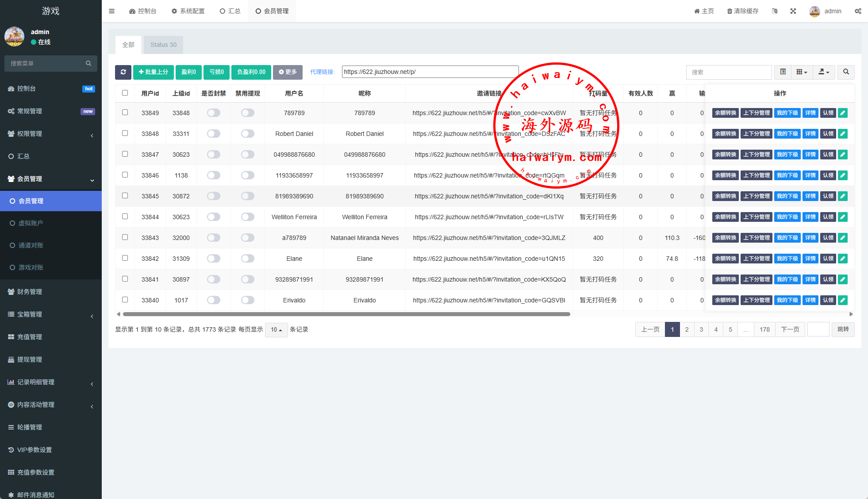Click the 批量上分 button
868x499 pixels.
[x=153, y=72]
